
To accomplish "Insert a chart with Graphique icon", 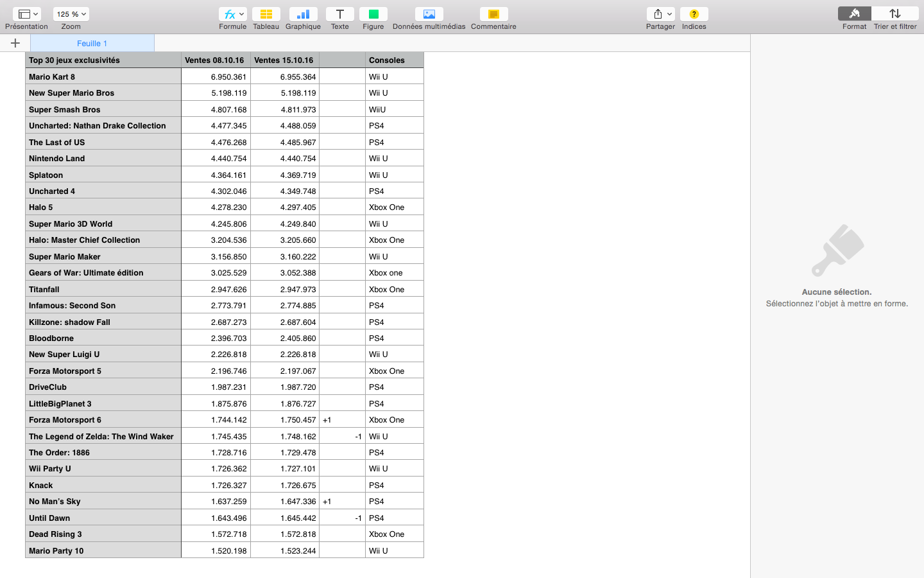I will click(303, 14).
